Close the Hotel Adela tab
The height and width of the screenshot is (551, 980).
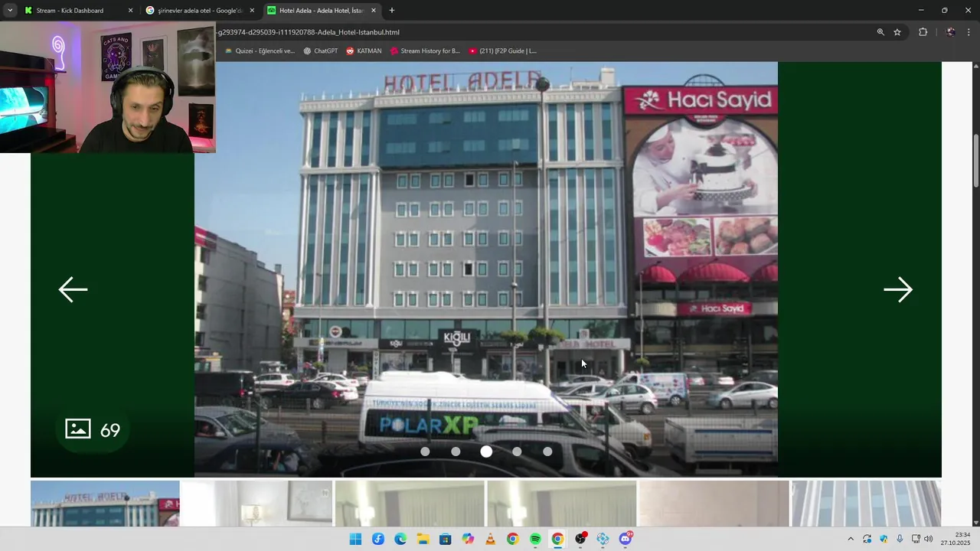point(374,11)
